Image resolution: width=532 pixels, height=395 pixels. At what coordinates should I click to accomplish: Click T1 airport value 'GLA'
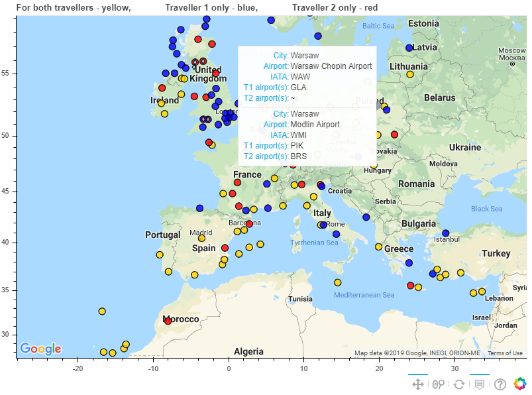299,87
